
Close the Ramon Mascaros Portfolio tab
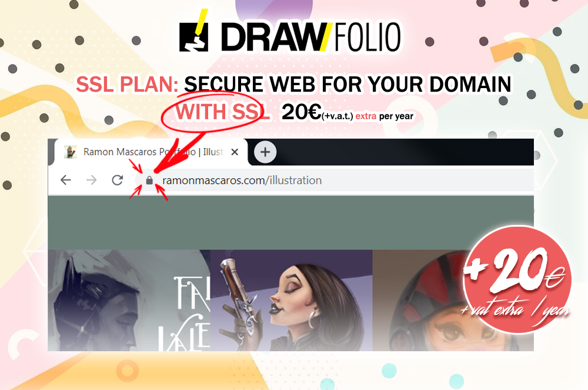pos(235,152)
